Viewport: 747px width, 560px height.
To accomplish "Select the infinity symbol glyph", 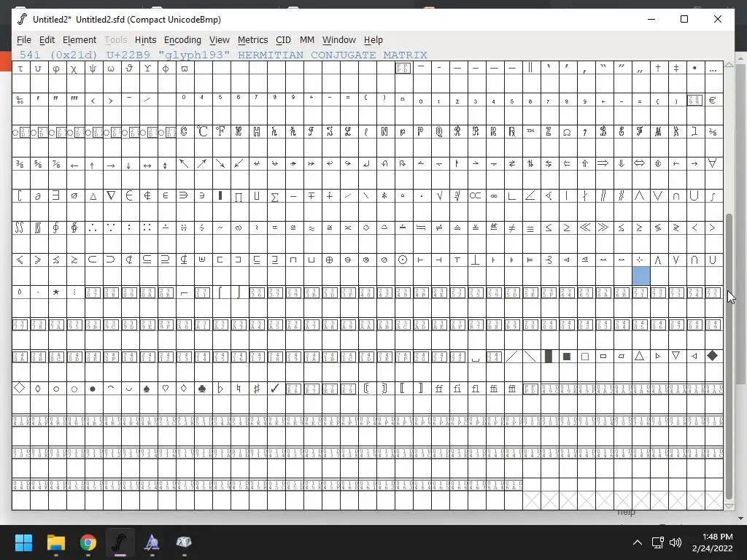I will pyautogui.click(x=494, y=196).
